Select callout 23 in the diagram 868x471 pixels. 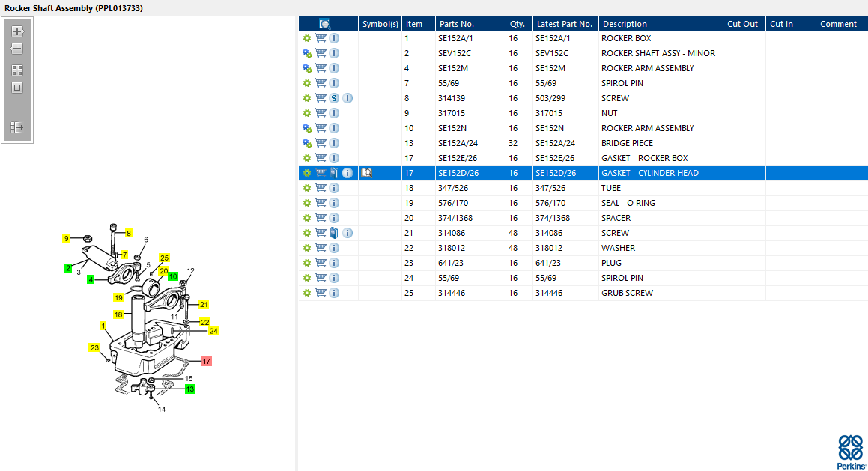coord(94,347)
